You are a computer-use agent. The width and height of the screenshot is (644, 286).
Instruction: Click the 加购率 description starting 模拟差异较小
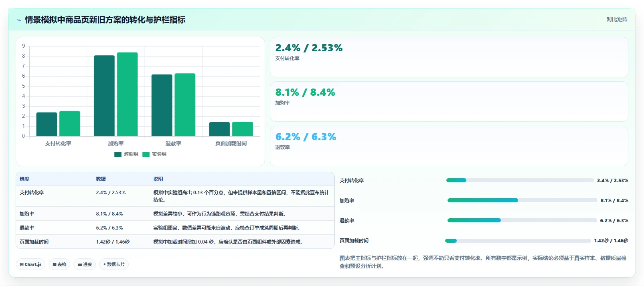click(x=221, y=214)
